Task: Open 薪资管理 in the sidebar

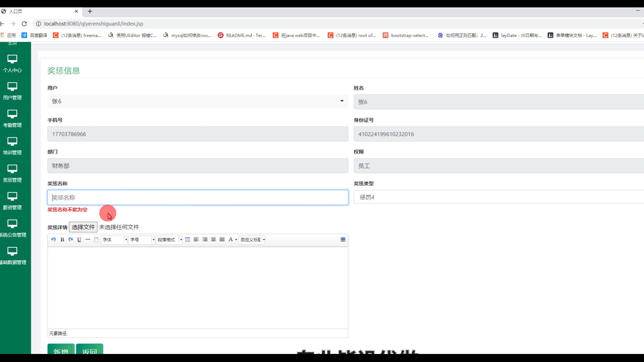Action: tap(12, 201)
